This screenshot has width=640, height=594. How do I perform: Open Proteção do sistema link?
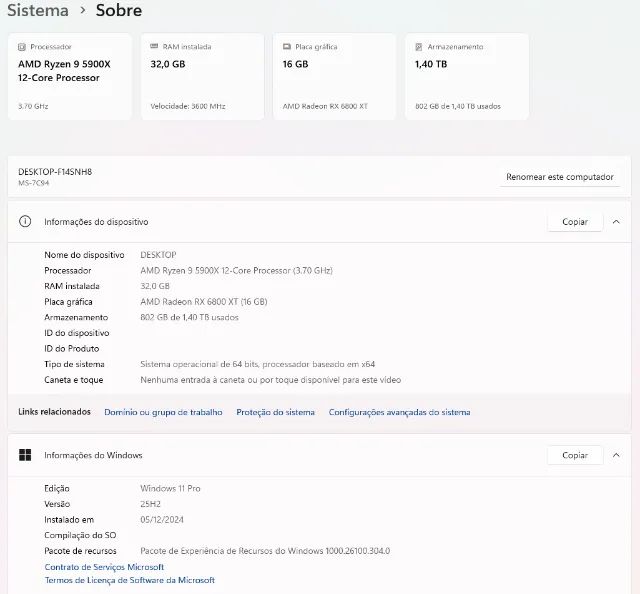tap(276, 412)
